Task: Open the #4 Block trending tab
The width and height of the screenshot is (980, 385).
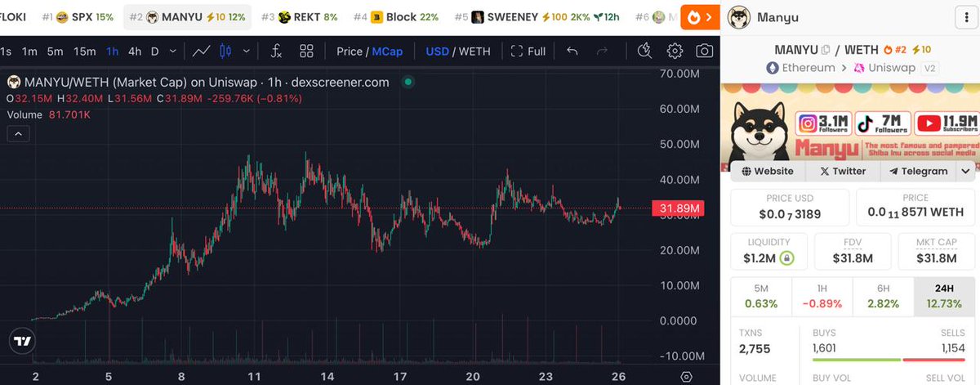Action: tap(395, 16)
